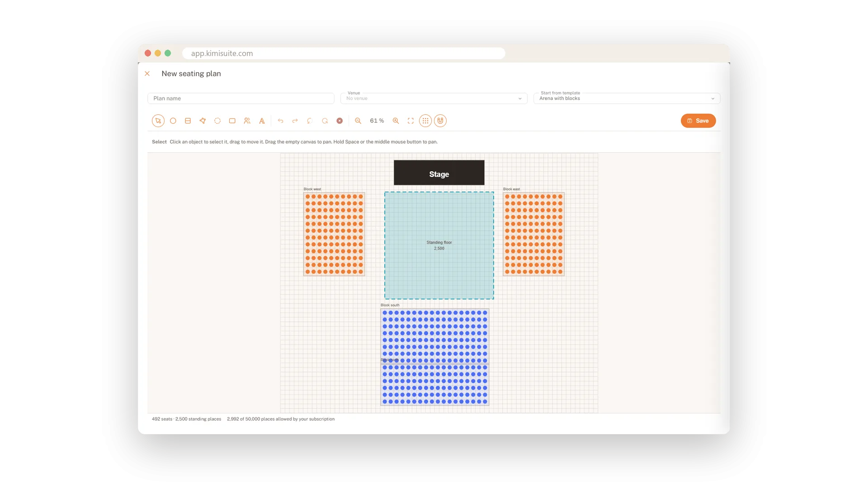Click the Block west label
This screenshot has height=488, width=868.
pyautogui.click(x=312, y=189)
